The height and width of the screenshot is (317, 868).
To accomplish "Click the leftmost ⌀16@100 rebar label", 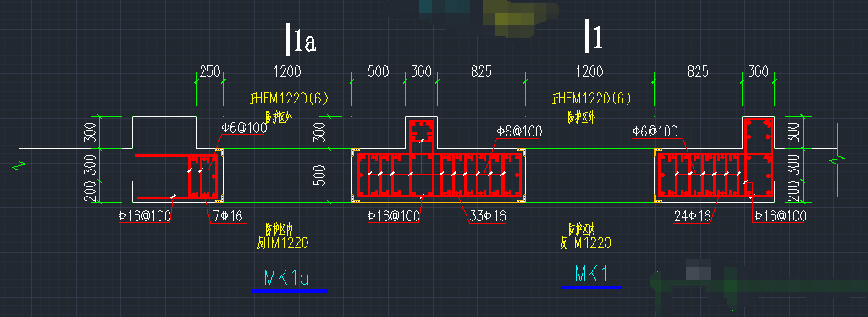I will pyautogui.click(x=145, y=216).
